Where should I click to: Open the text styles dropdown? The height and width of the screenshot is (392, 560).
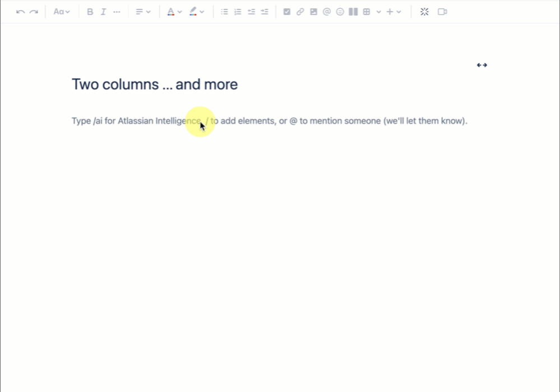click(x=62, y=11)
